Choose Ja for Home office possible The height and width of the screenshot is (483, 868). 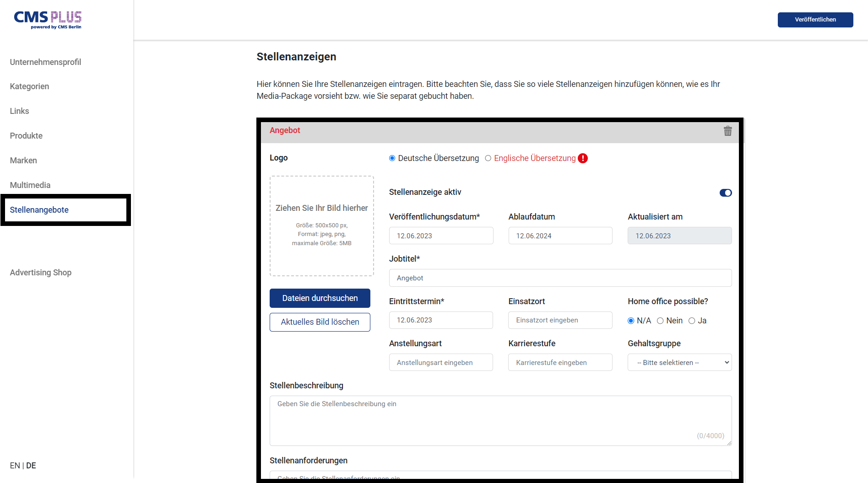coord(692,321)
